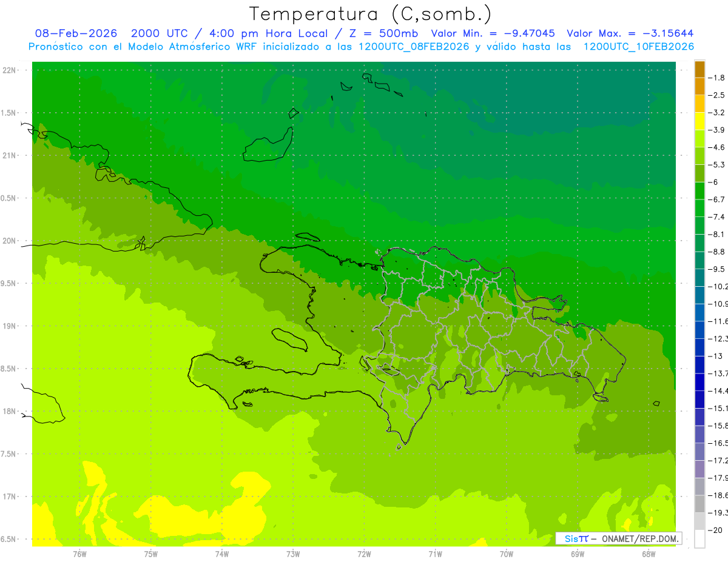Click the '18N' latitude label
Viewport: 728px width, 562px height.
tap(10, 412)
